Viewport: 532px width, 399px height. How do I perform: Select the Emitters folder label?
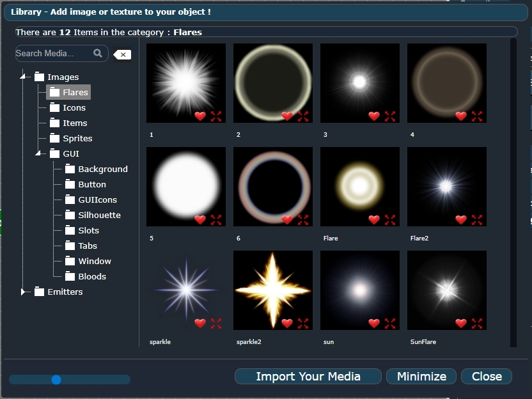[65, 292]
